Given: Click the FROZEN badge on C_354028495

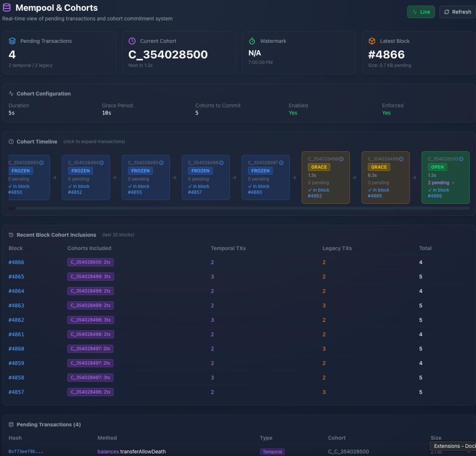Looking at the screenshot, I should coord(140,171).
